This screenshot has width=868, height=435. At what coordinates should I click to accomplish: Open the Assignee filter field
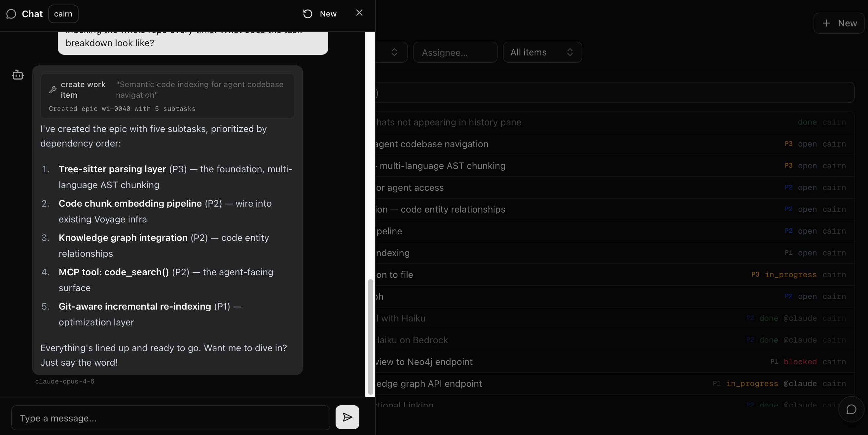pyautogui.click(x=455, y=52)
